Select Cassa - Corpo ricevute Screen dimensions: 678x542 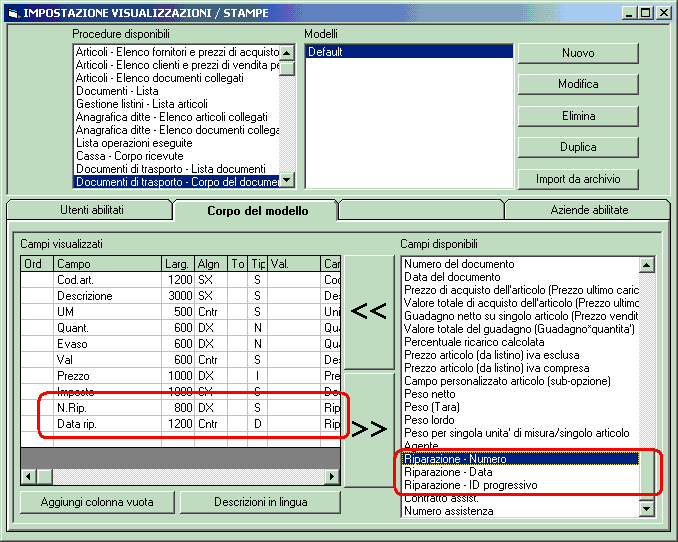tap(177, 156)
